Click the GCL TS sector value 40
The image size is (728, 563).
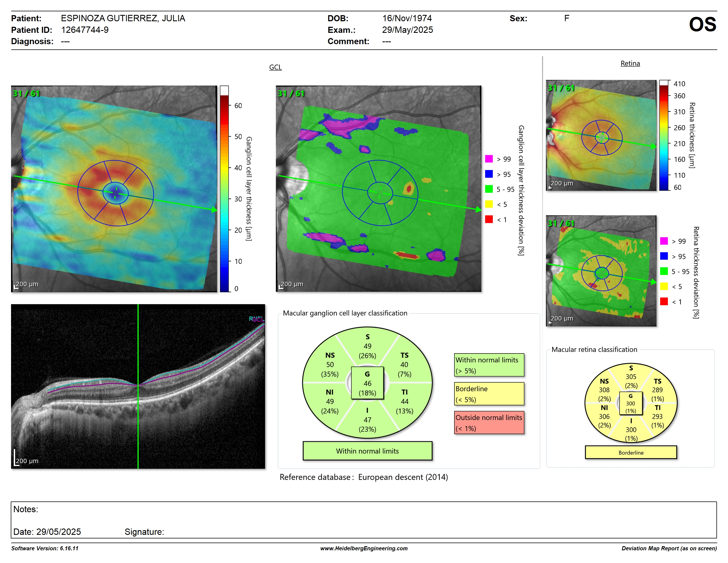(x=404, y=365)
